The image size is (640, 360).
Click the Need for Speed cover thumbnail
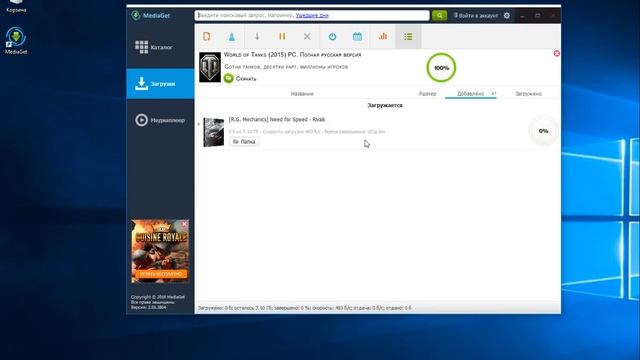point(213,132)
